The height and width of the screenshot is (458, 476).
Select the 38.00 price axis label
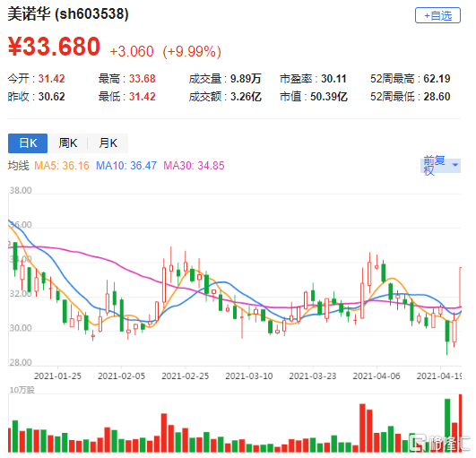pos(21,190)
